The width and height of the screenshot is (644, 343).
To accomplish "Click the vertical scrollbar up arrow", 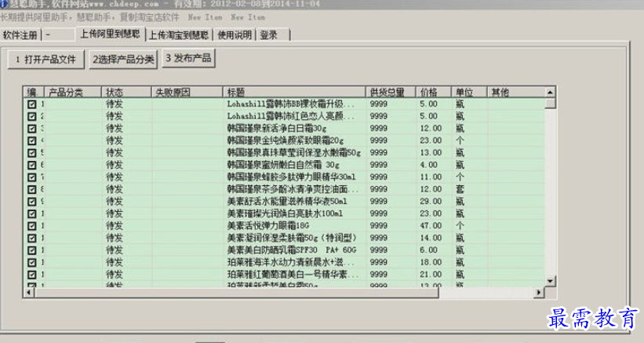I will tap(551, 92).
